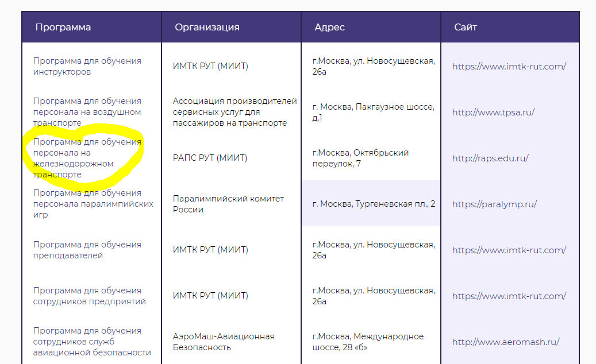
Task: Click ИМТК РУТ (МИИТ) in the instructors row
Action: (x=210, y=66)
